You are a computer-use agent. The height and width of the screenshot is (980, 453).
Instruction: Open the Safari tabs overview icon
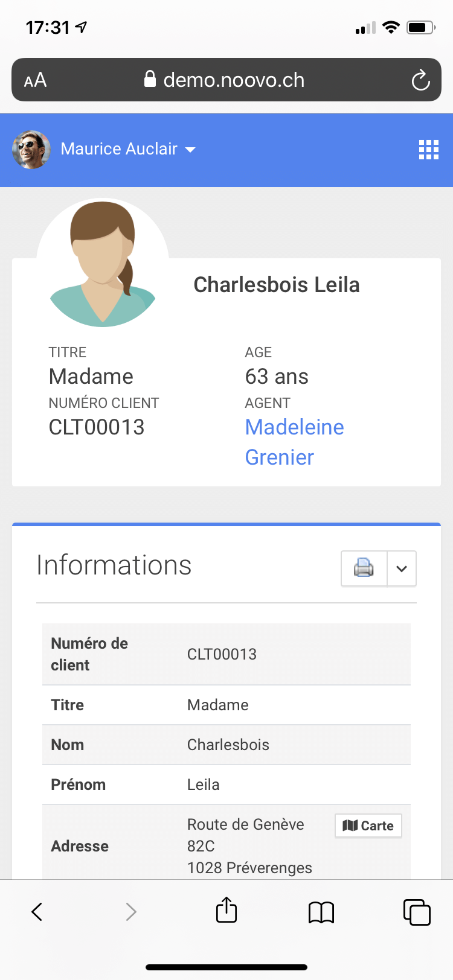(417, 912)
